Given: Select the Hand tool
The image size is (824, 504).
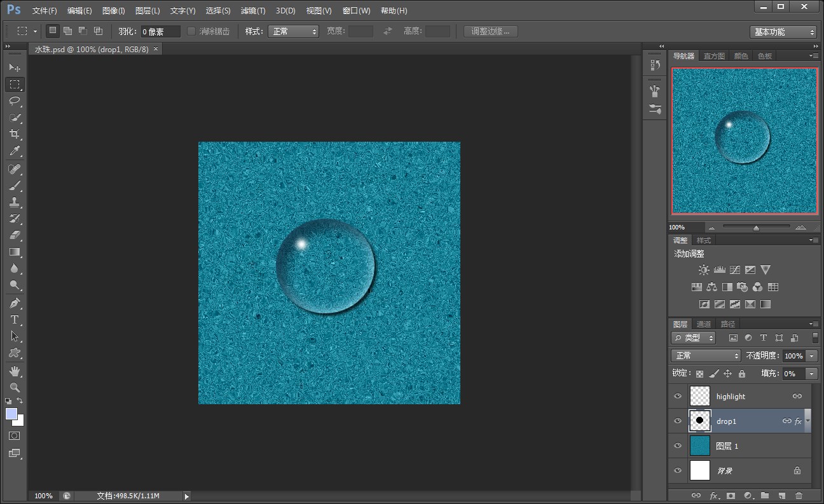Looking at the screenshot, I should coord(15,371).
